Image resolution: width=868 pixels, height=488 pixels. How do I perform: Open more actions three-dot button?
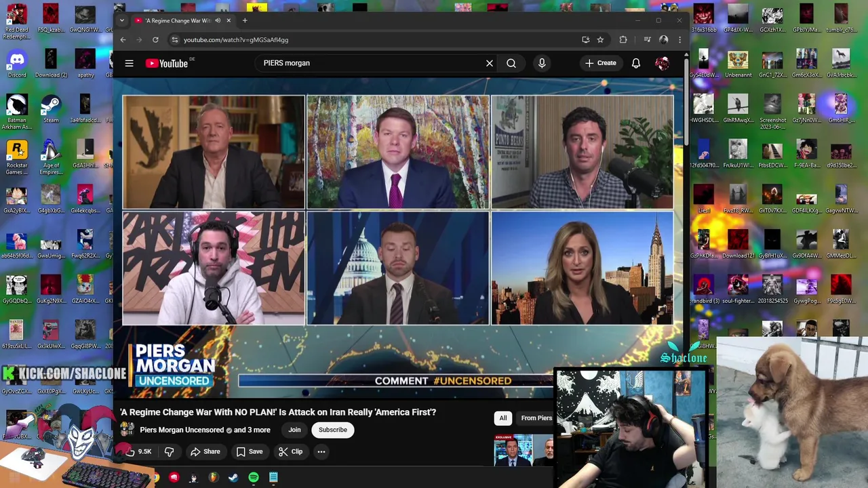click(321, 451)
